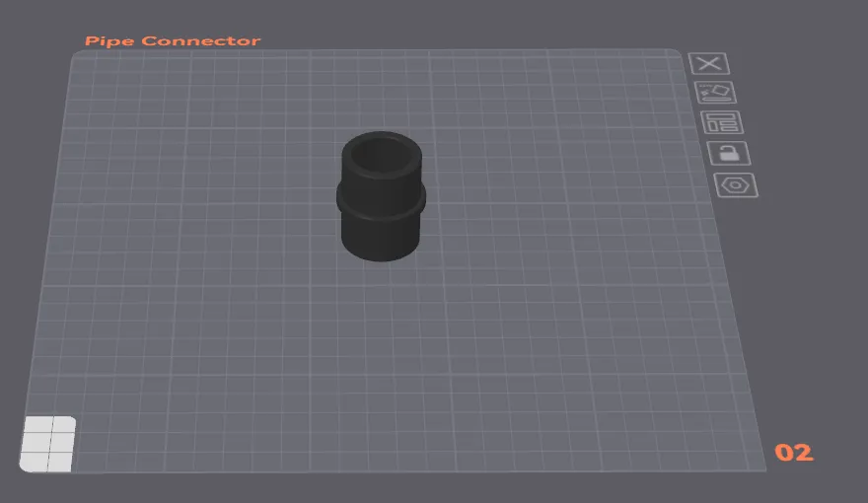Click the dark background left of the plate
The image size is (868, 503).
pyautogui.click(x=25, y=247)
